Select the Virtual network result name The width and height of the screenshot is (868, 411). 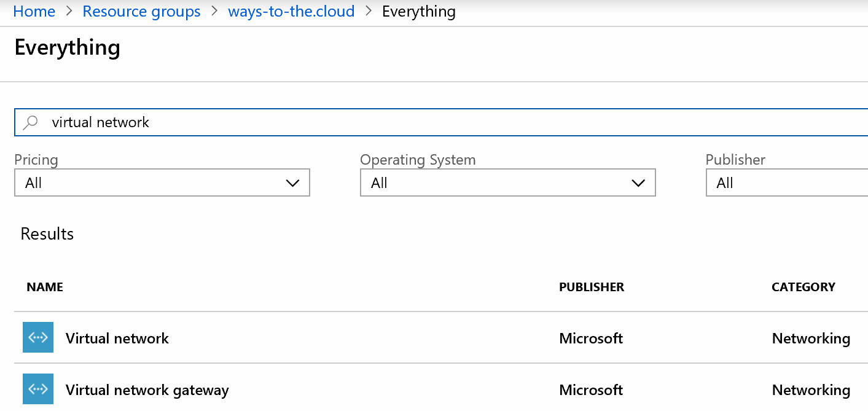click(117, 338)
